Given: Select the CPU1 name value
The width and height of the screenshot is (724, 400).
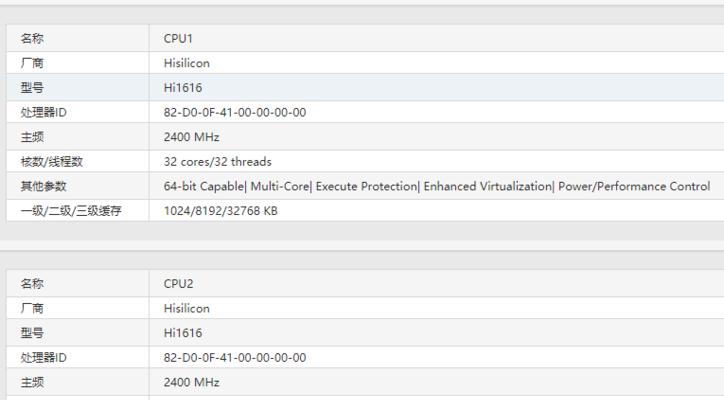Looking at the screenshot, I should (178, 38).
